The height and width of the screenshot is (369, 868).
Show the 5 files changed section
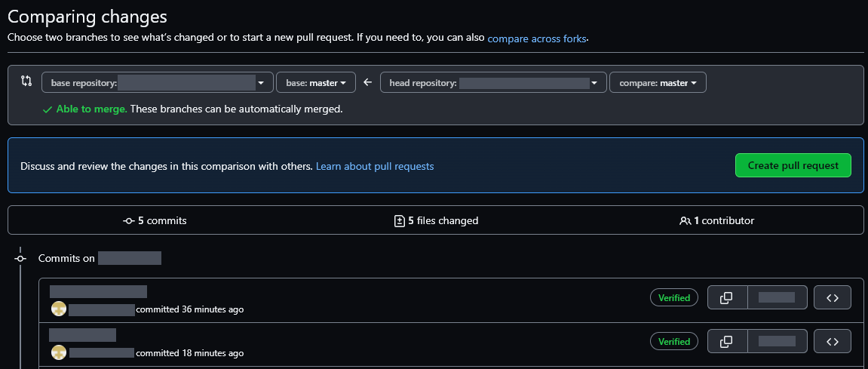tap(436, 221)
